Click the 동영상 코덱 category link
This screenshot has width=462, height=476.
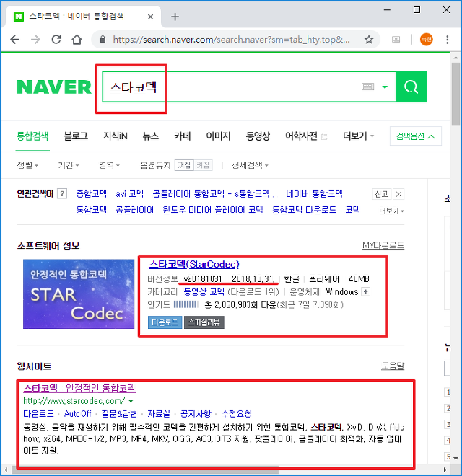tap(204, 292)
